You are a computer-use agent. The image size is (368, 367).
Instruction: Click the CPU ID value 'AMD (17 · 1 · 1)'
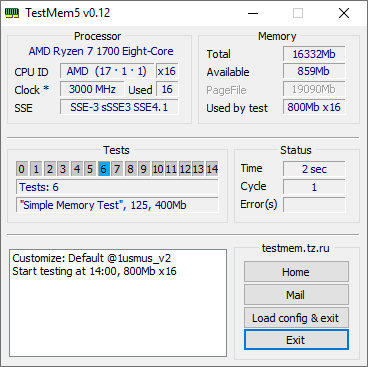pos(107,71)
